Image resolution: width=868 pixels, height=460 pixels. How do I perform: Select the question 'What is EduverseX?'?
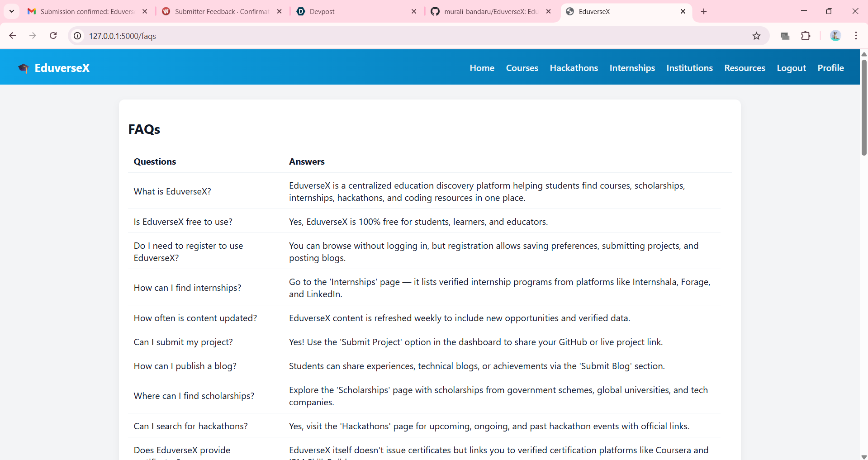tap(172, 191)
